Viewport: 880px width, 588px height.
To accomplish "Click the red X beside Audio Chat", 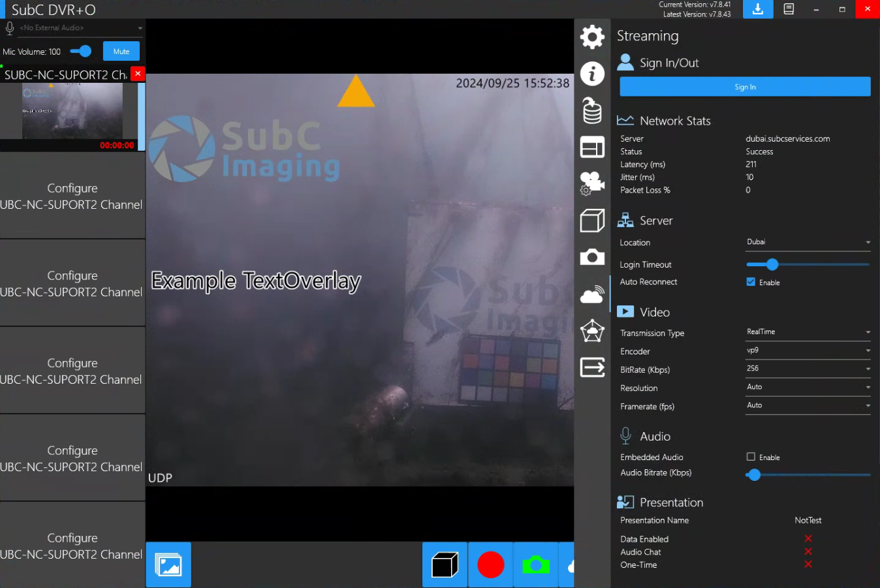I will tap(808, 551).
